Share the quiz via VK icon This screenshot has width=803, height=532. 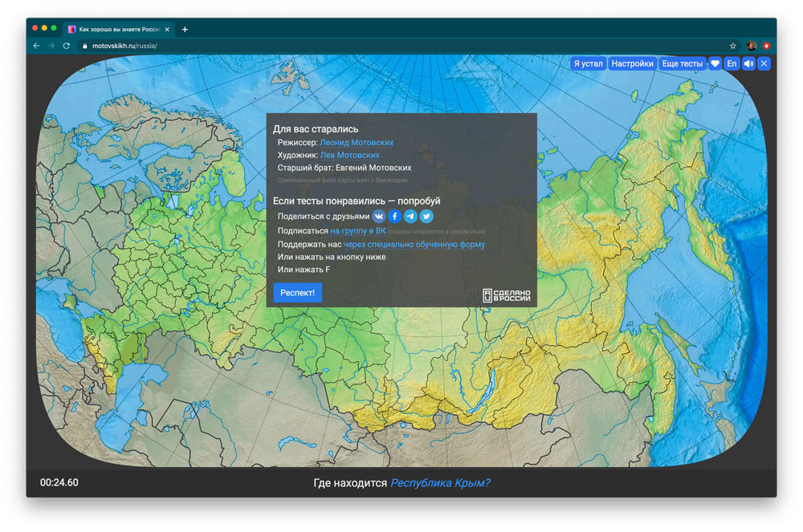coord(379,217)
